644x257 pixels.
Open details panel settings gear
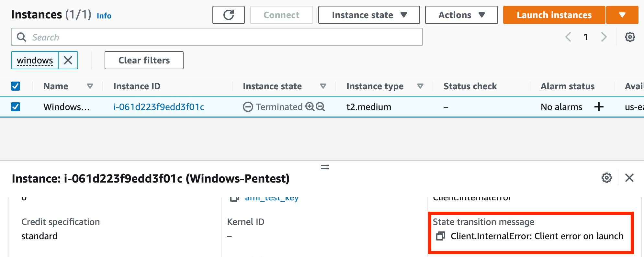tap(606, 178)
